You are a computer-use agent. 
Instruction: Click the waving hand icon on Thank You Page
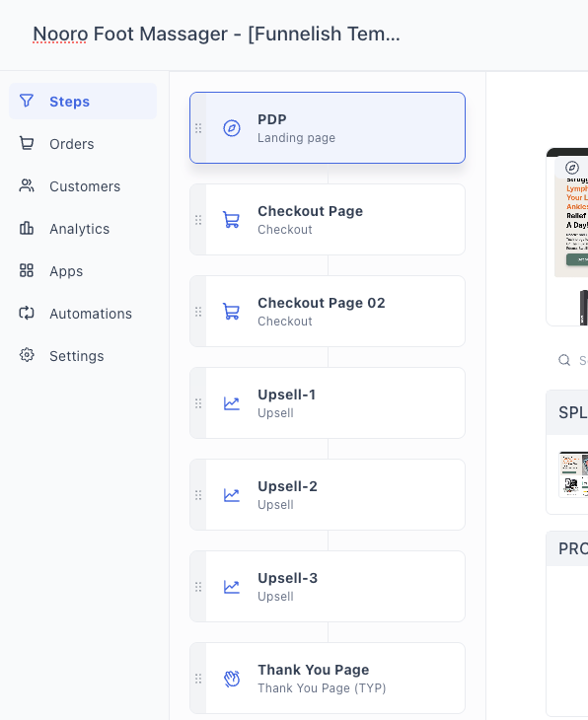(x=232, y=679)
